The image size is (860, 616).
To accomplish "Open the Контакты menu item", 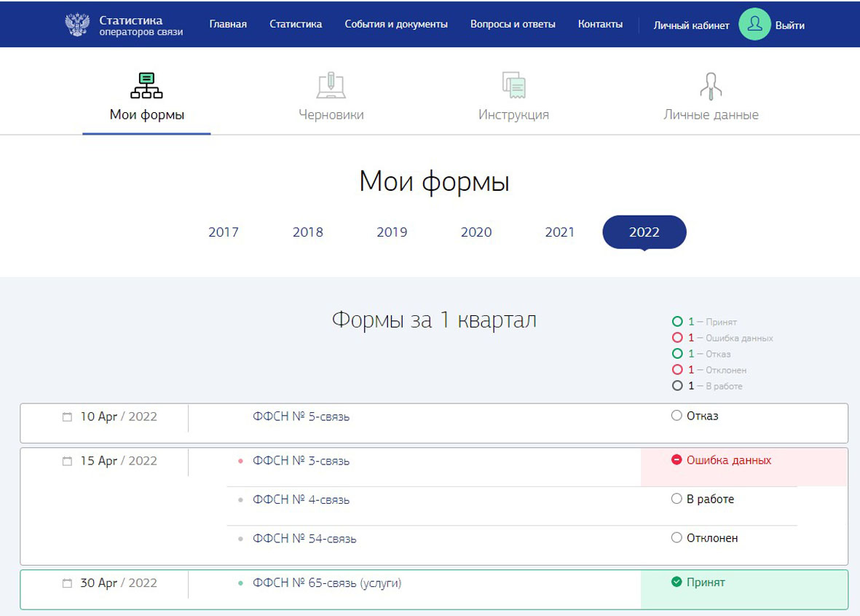I will (x=601, y=23).
